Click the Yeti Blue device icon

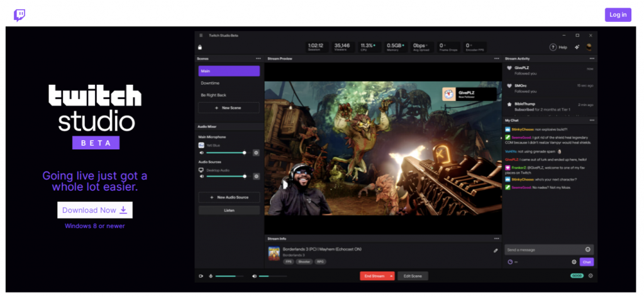pyautogui.click(x=201, y=145)
